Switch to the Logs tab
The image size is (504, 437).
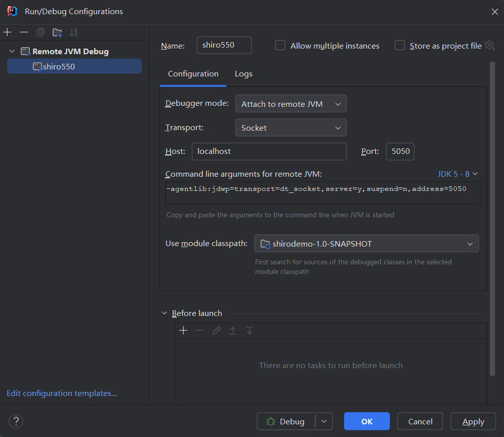pyautogui.click(x=243, y=74)
